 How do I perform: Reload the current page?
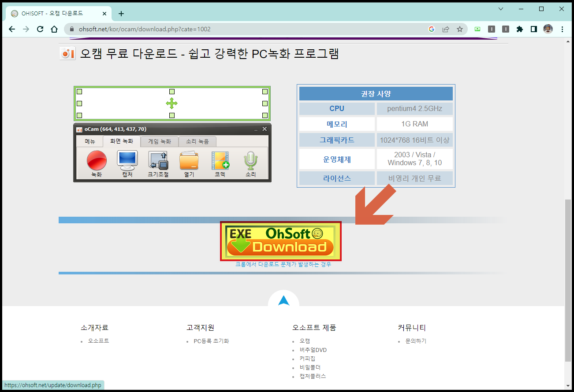click(x=40, y=29)
